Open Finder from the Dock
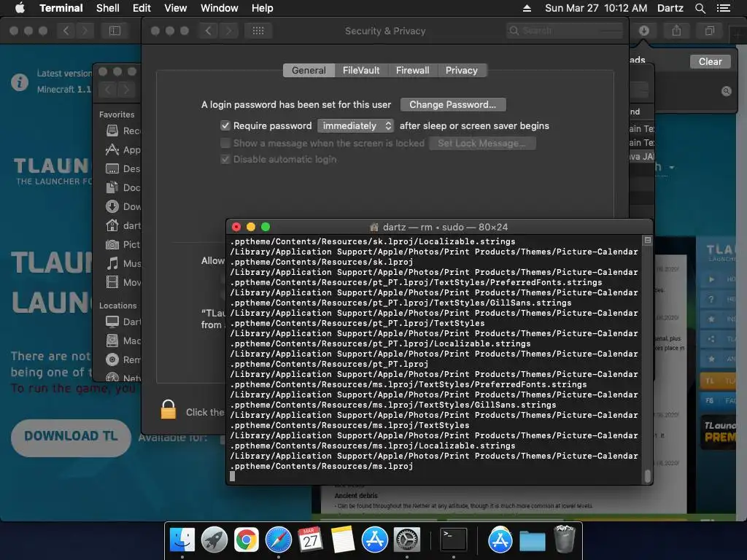The image size is (747, 560). point(182,540)
